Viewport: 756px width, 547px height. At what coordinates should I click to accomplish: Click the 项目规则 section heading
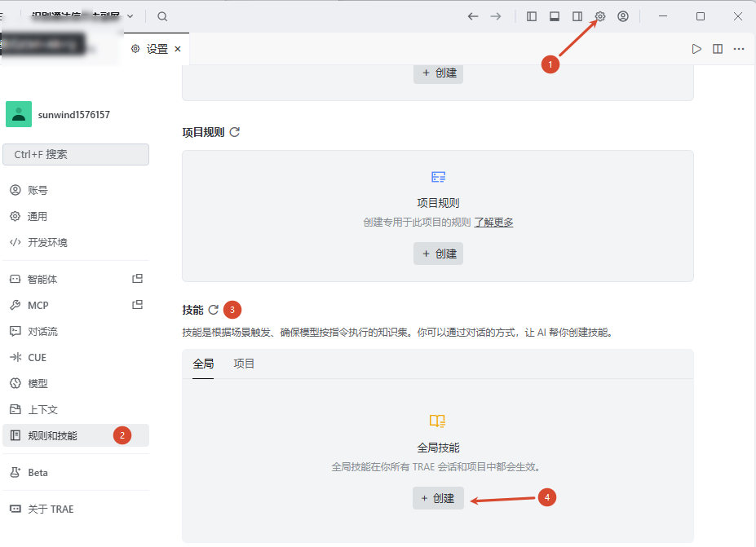(203, 132)
